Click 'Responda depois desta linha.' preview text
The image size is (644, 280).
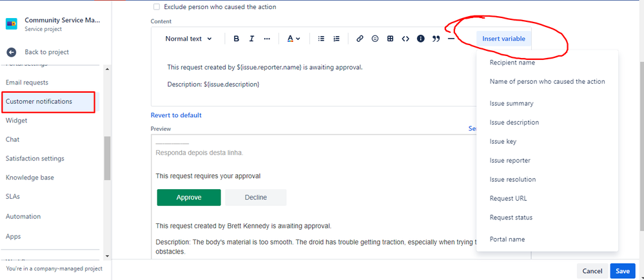pos(199,153)
